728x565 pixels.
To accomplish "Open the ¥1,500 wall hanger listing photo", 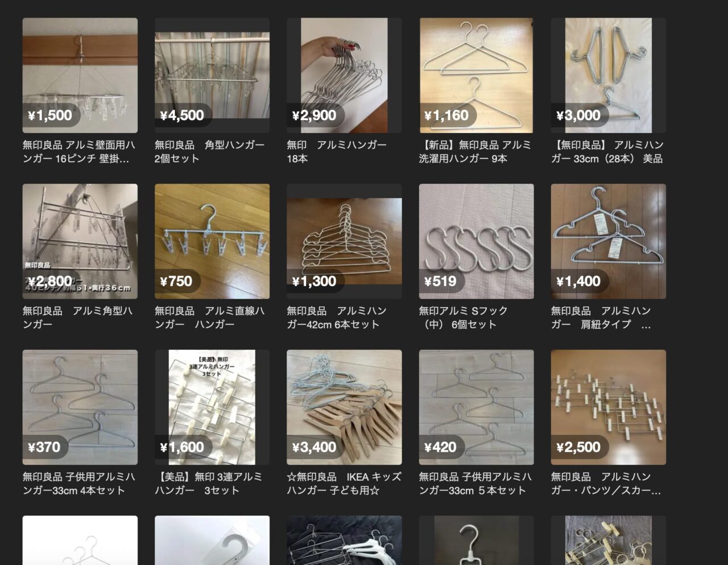I will click(80, 76).
